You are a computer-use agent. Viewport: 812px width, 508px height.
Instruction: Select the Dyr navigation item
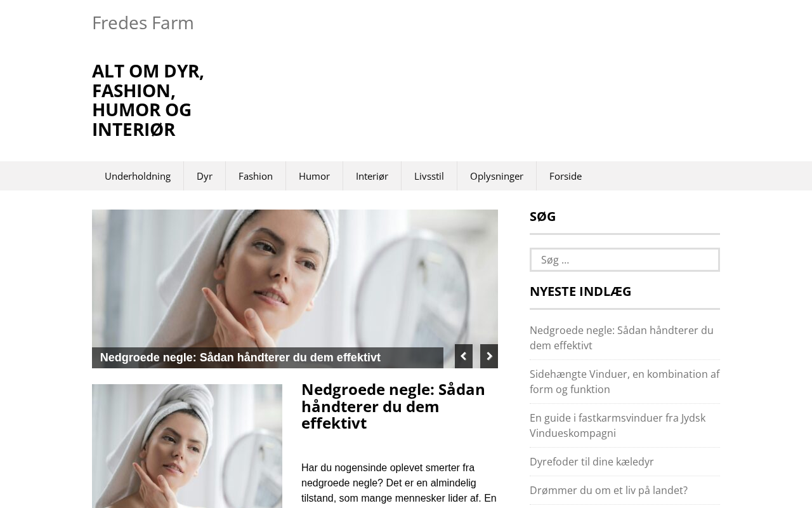click(x=204, y=176)
